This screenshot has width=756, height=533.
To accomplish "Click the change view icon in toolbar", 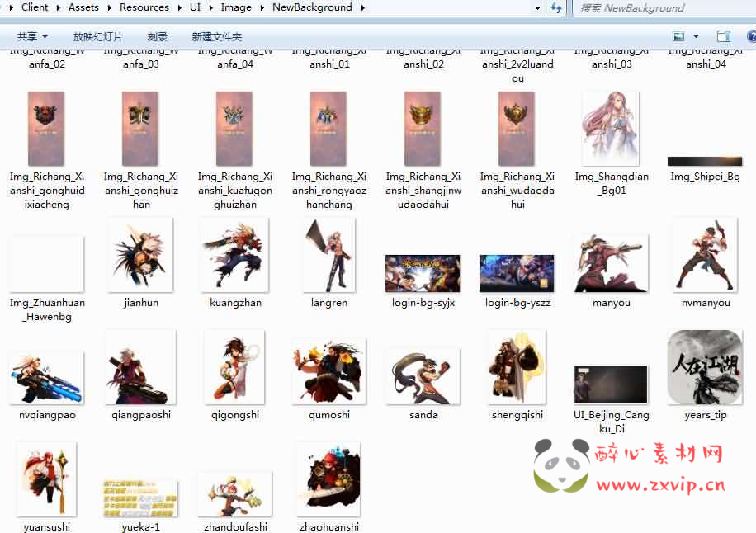I will [678, 36].
